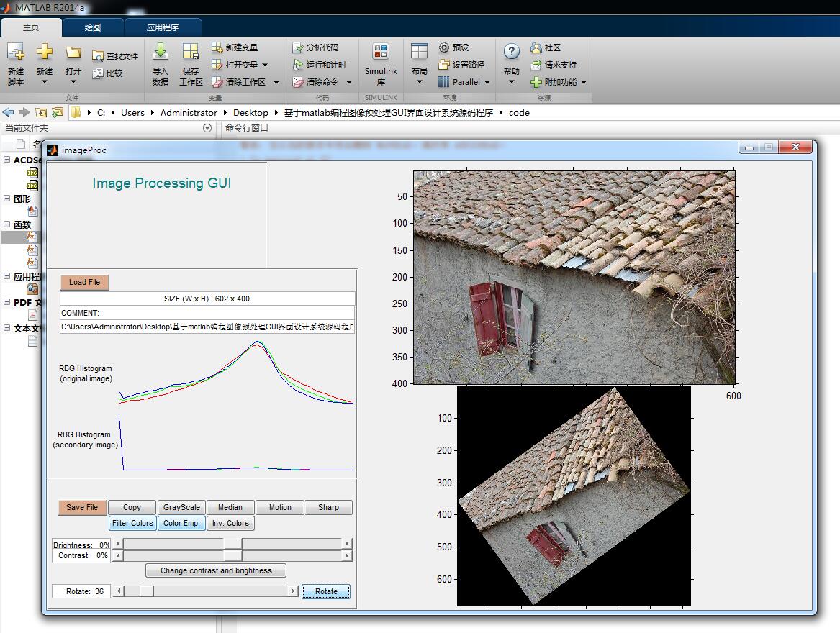This screenshot has height=633, width=840.
Task: Click the back navigation arrow
Action: (8, 112)
